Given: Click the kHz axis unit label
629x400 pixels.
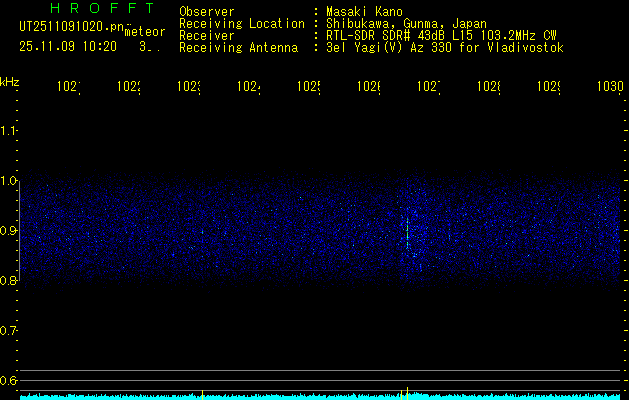Looking at the screenshot, I should coord(10,80).
